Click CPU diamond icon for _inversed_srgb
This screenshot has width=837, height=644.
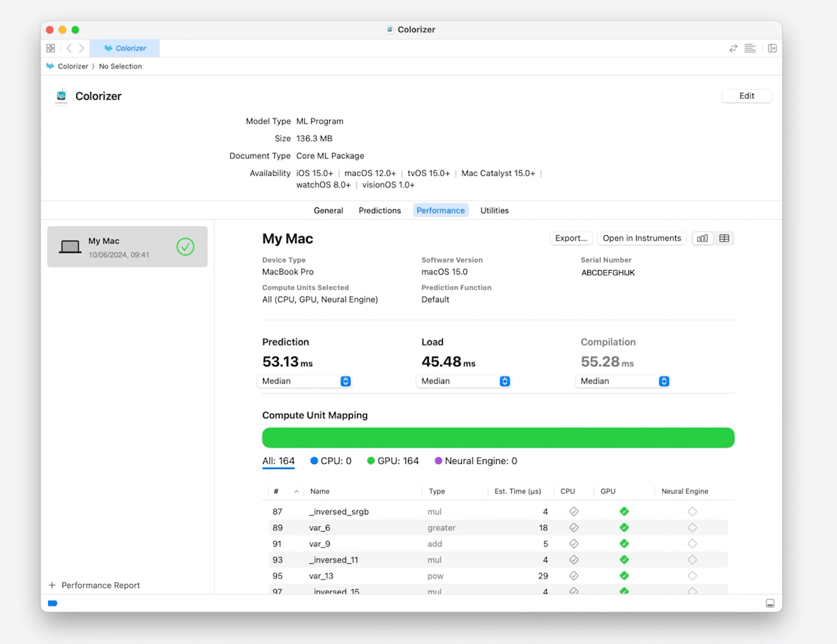[574, 511]
